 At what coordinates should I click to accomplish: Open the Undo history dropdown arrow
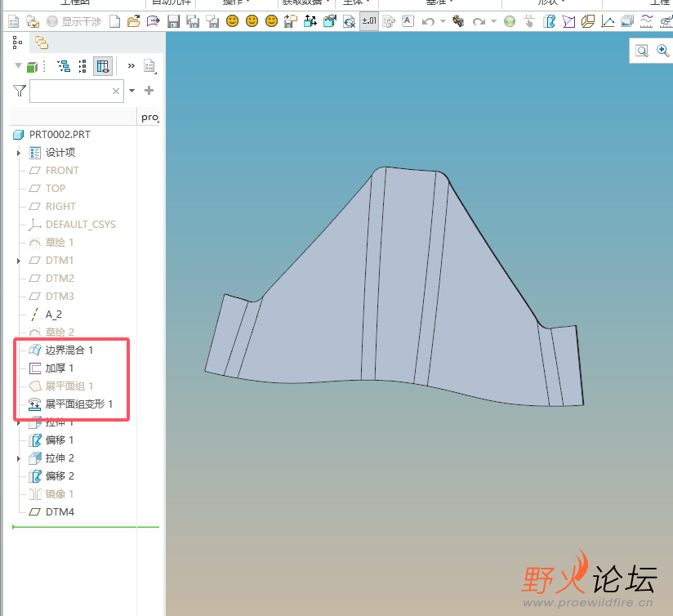(x=443, y=21)
